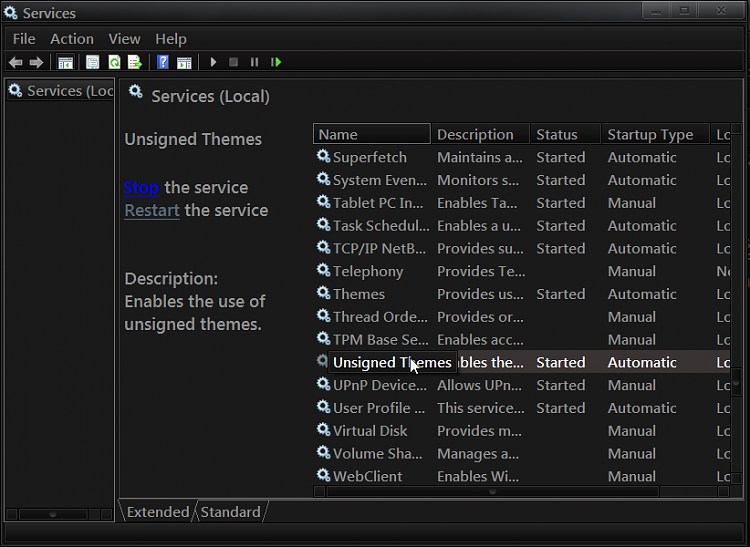Click 'Provides Te...' description of Telephony
Screen dimensions: 750x547
(481, 272)
